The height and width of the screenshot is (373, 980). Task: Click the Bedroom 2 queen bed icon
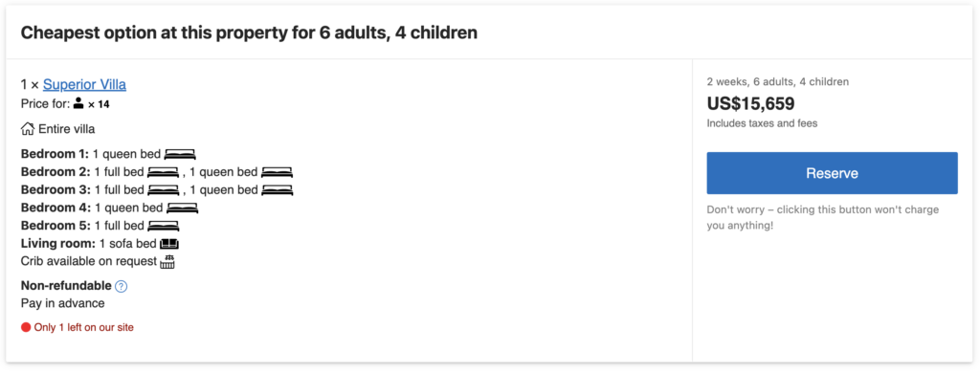point(277,172)
